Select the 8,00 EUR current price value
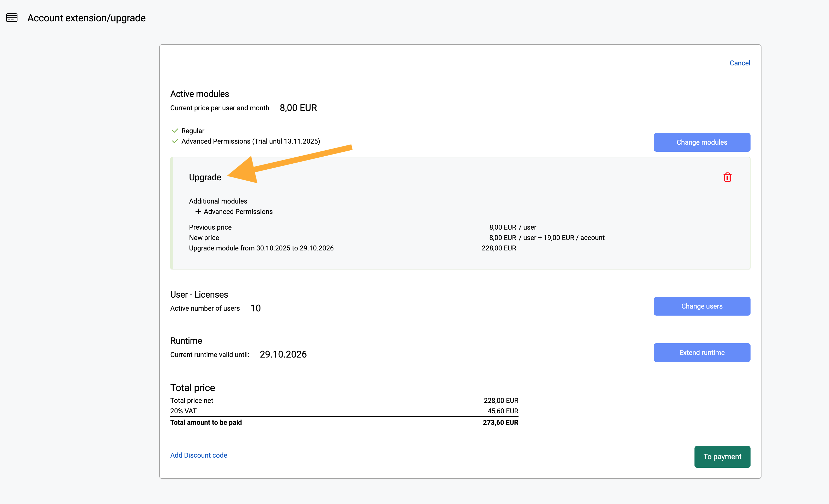 [x=298, y=108]
